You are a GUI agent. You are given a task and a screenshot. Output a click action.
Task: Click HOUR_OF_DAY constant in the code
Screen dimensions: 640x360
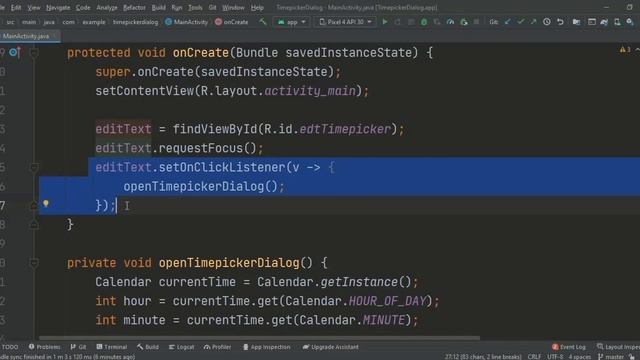click(x=387, y=301)
